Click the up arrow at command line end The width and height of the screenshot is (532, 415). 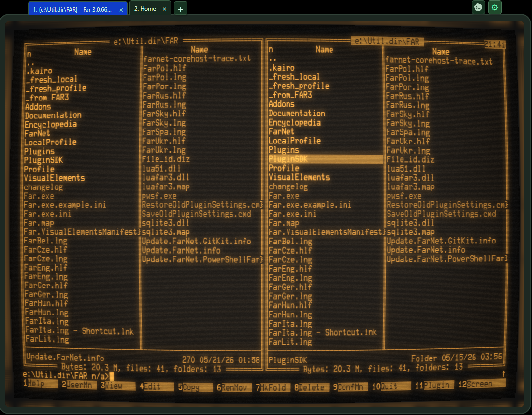503,373
